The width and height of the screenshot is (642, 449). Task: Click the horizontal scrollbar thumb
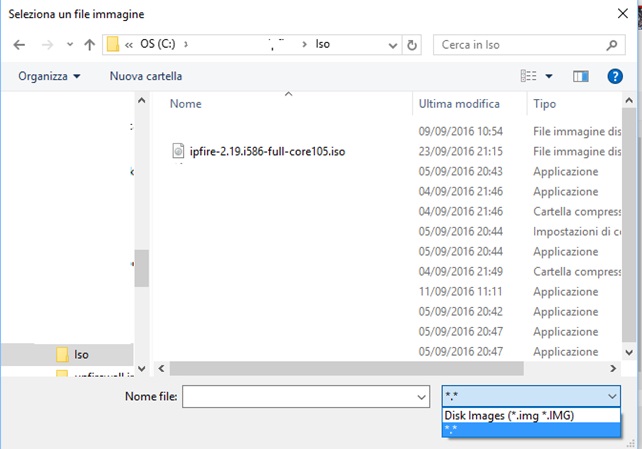(x=346, y=368)
